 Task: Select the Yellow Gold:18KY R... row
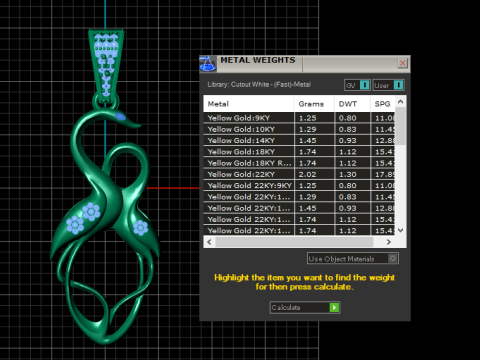click(x=299, y=163)
